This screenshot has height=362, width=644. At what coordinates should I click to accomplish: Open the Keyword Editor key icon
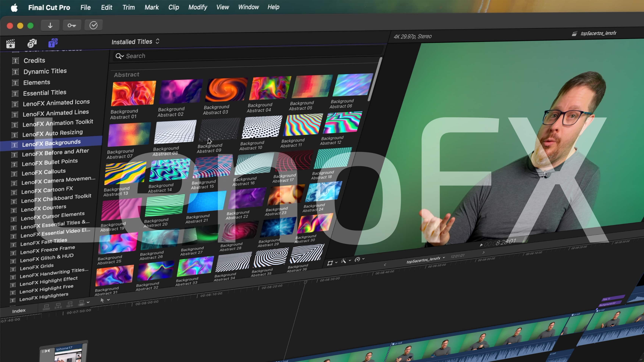pos(72,25)
